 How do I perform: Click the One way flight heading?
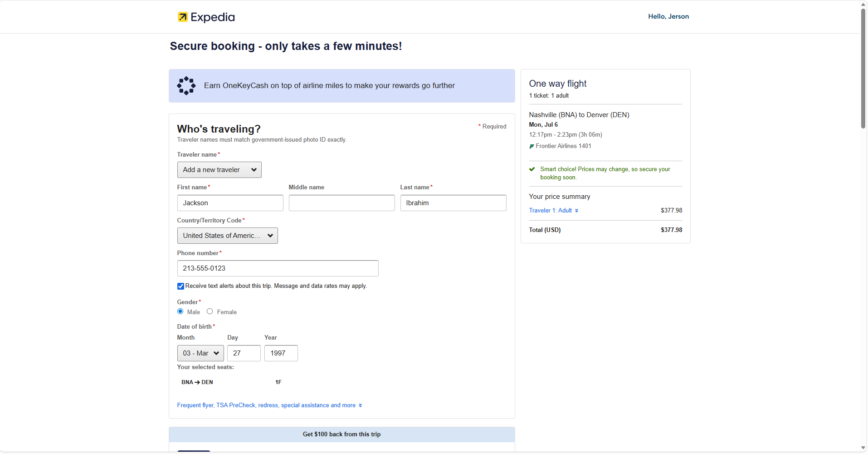click(x=558, y=84)
